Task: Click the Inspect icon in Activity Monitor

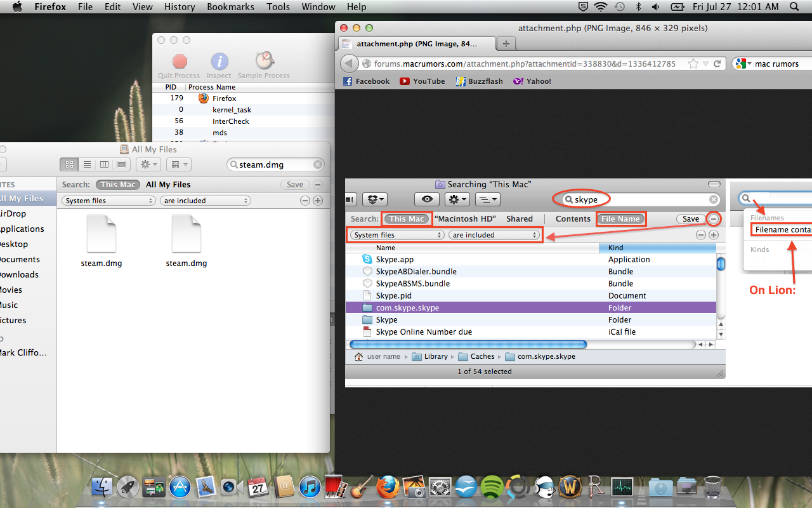Action: pos(219,61)
